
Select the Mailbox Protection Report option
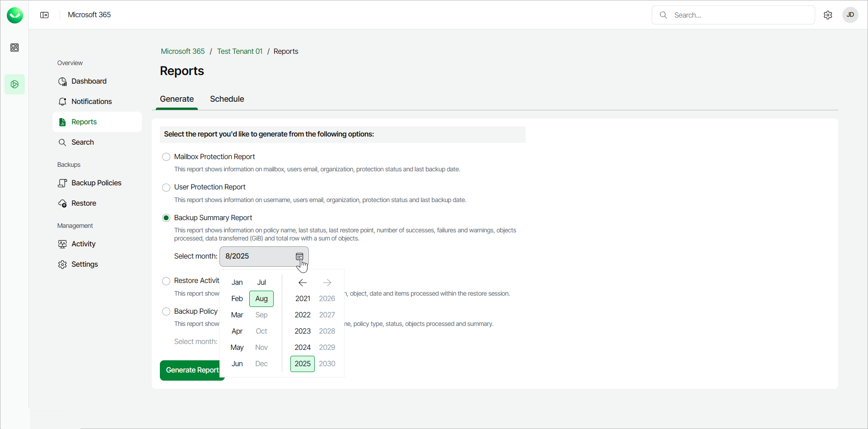click(166, 157)
